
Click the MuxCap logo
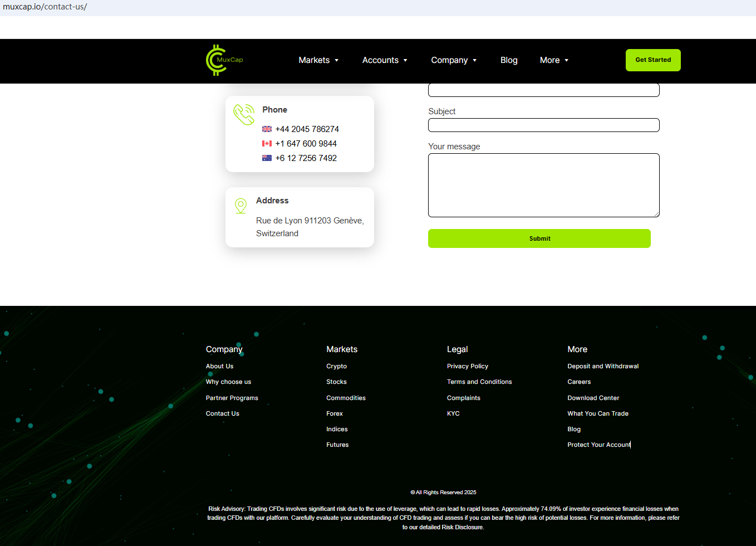point(224,60)
